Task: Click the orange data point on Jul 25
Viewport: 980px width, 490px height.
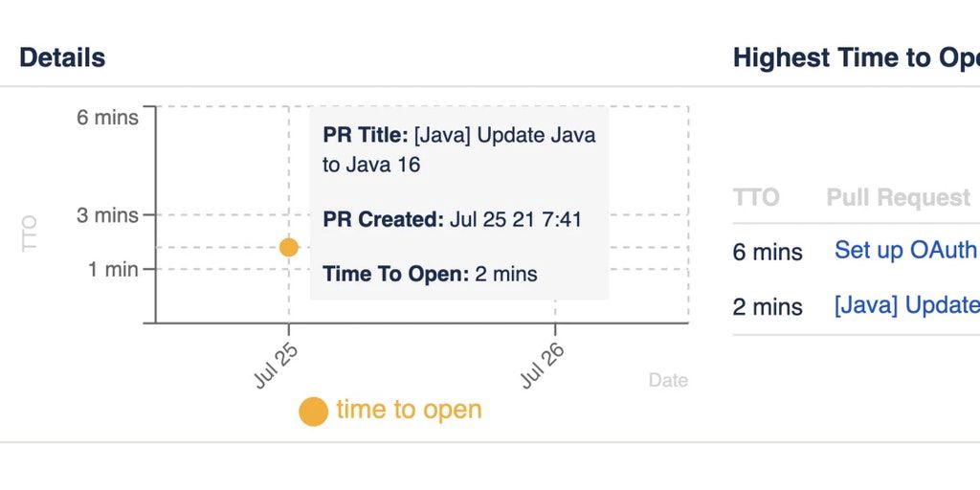Action: pyautogui.click(x=288, y=247)
